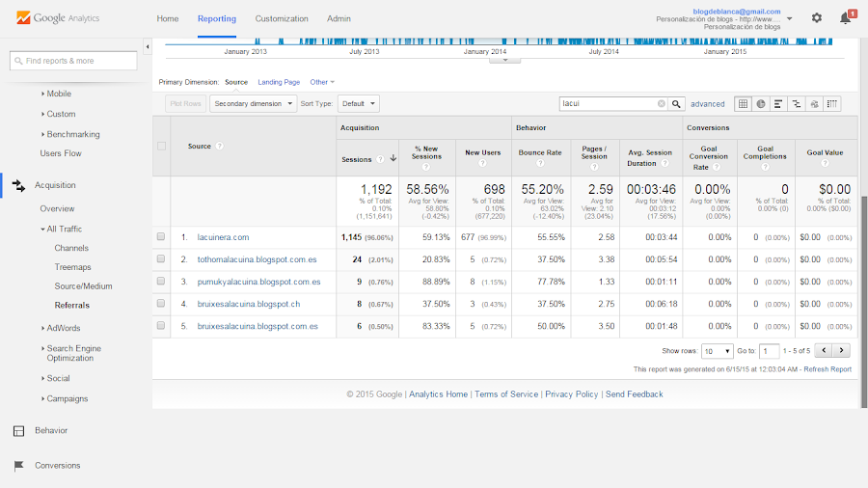This screenshot has width=868, height=488.
Task: Select all rows header checkbox
Action: (x=162, y=146)
